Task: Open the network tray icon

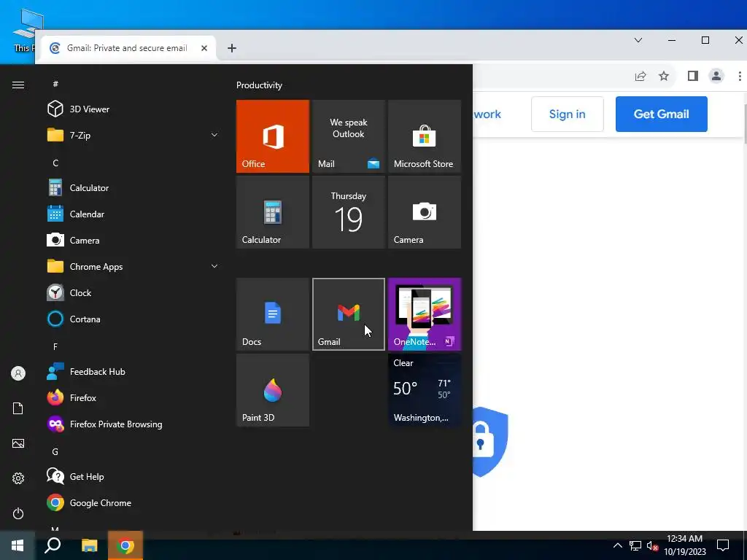Action: 635,545
